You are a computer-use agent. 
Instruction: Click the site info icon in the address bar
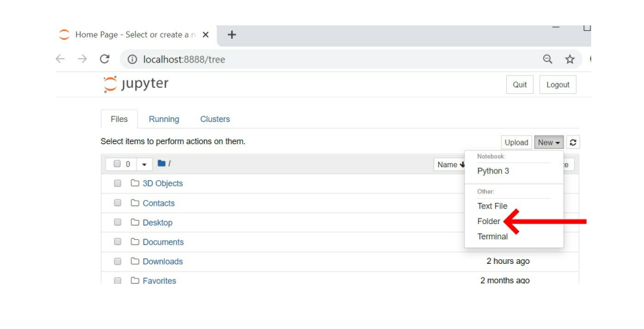132,60
